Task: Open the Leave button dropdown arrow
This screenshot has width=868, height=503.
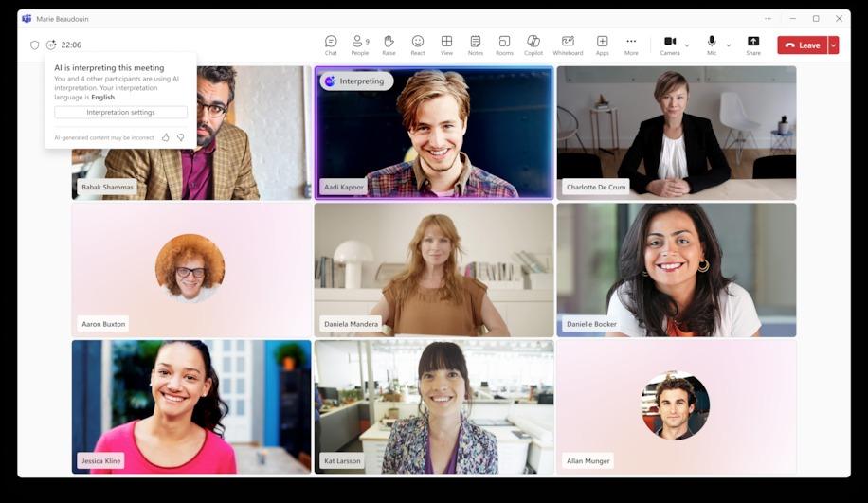Action: point(833,45)
